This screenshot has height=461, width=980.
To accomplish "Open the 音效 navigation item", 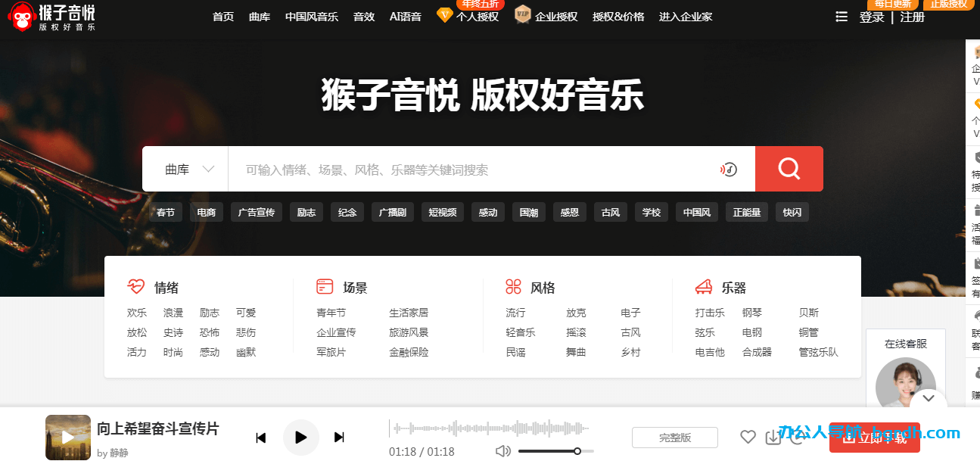I will (364, 17).
